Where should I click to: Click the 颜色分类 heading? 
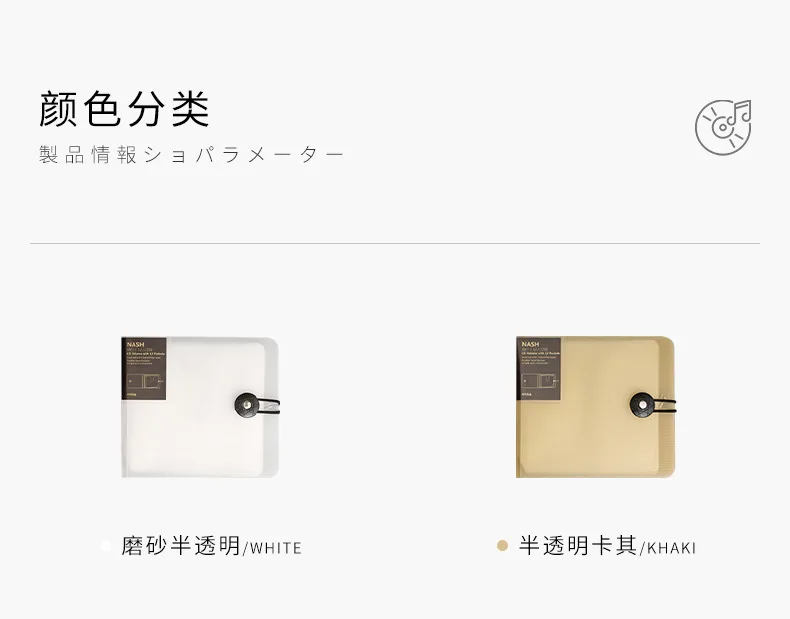click(124, 108)
